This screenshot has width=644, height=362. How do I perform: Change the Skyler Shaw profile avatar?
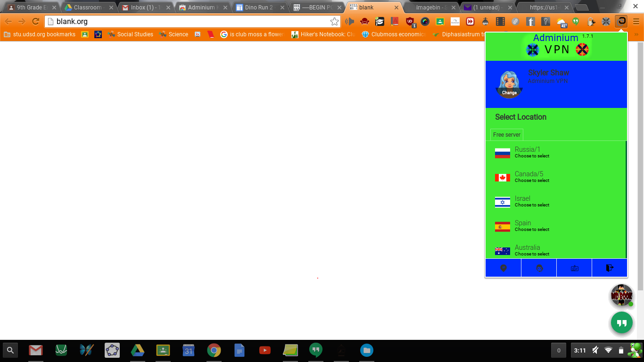(509, 85)
